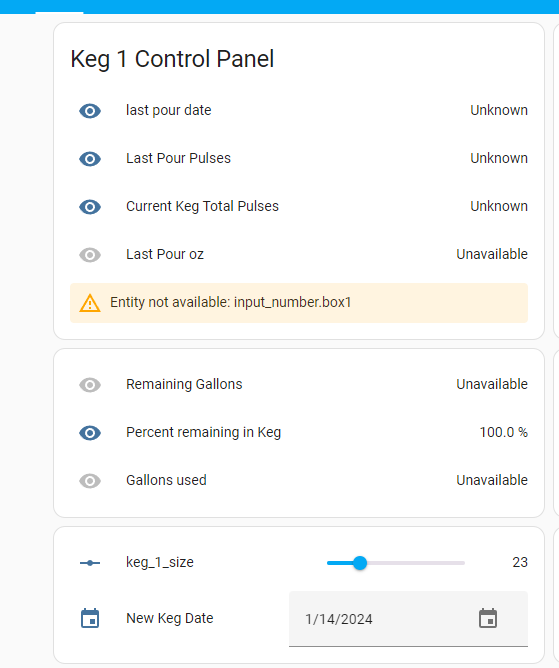
Task: Click the date field showing 1/14/2024
Action: pos(408,619)
